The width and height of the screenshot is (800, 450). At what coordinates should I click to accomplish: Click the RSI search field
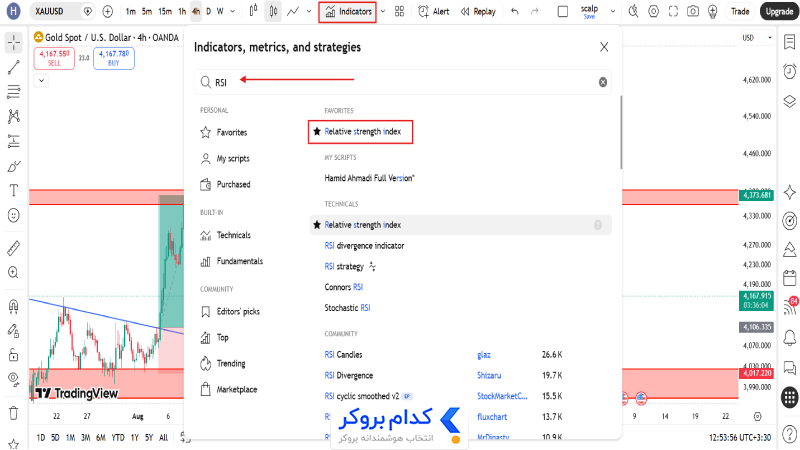pyautogui.click(x=403, y=82)
